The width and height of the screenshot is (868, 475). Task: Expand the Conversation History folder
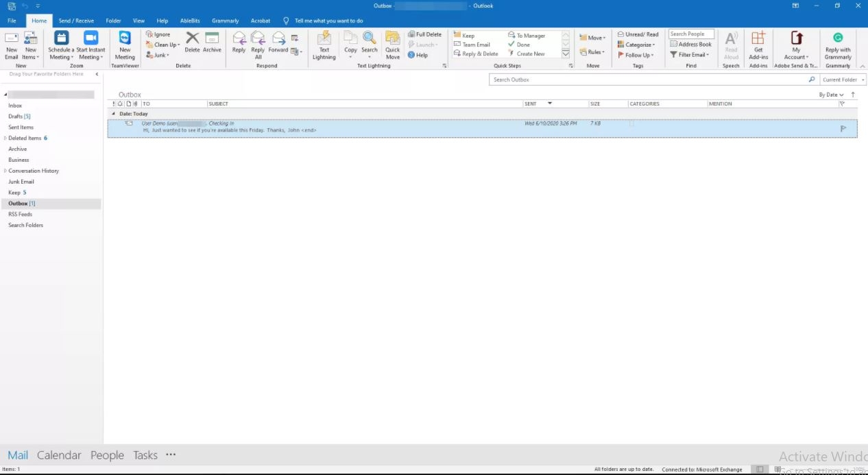coord(5,171)
